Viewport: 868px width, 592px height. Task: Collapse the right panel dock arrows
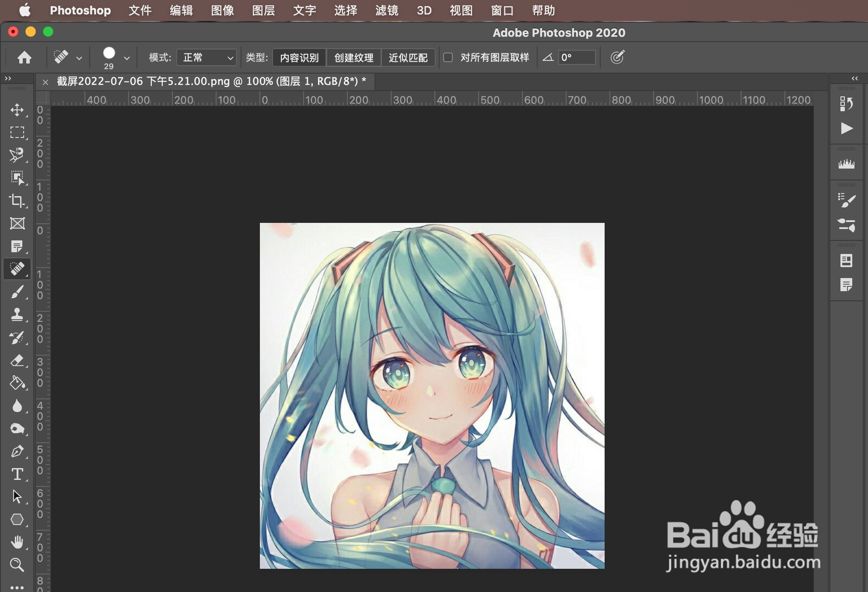[854, 78]
